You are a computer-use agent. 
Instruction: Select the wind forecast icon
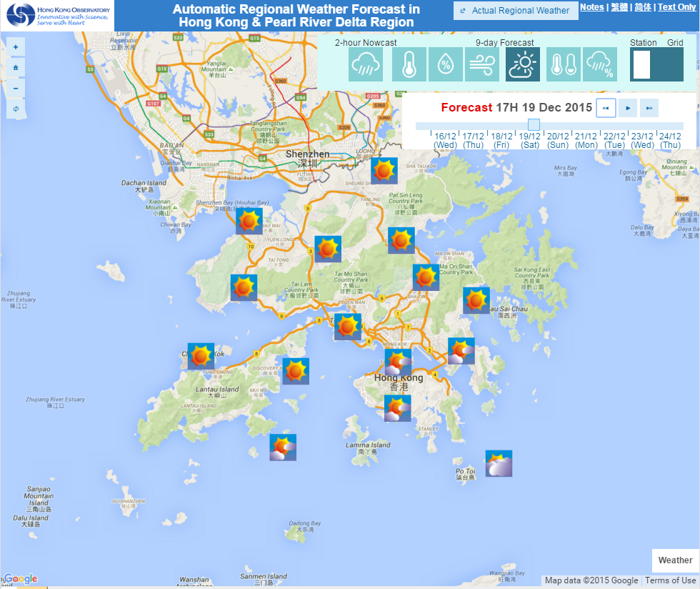click(482, 64)
